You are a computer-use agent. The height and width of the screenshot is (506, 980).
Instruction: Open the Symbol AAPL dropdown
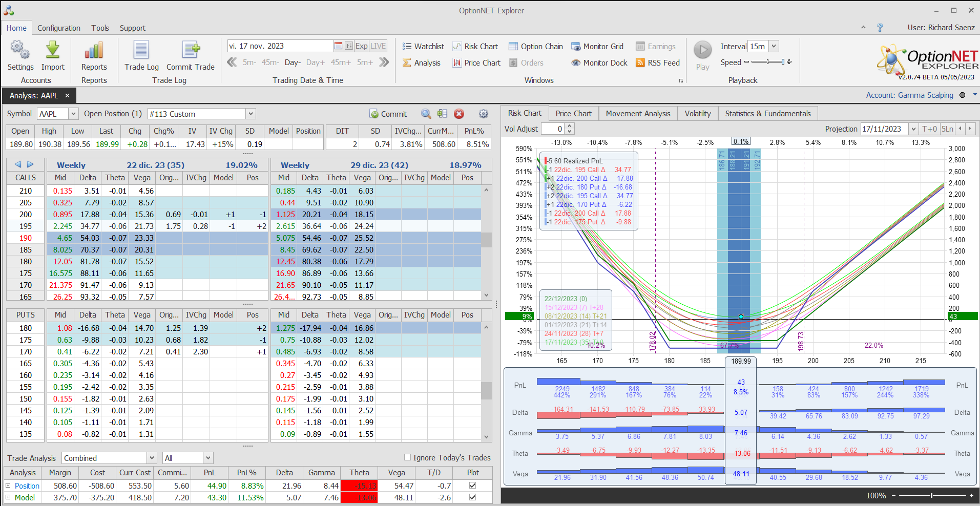73,114
